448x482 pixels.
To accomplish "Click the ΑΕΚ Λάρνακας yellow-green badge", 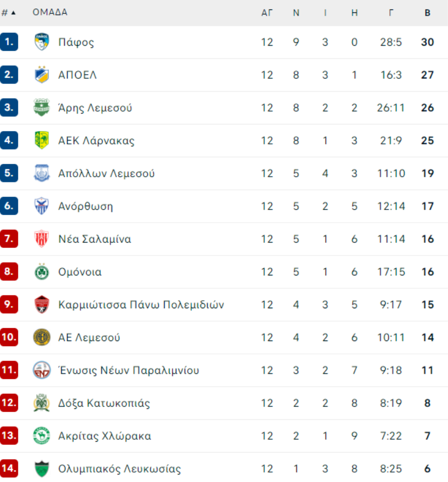I will click(41, 140).
